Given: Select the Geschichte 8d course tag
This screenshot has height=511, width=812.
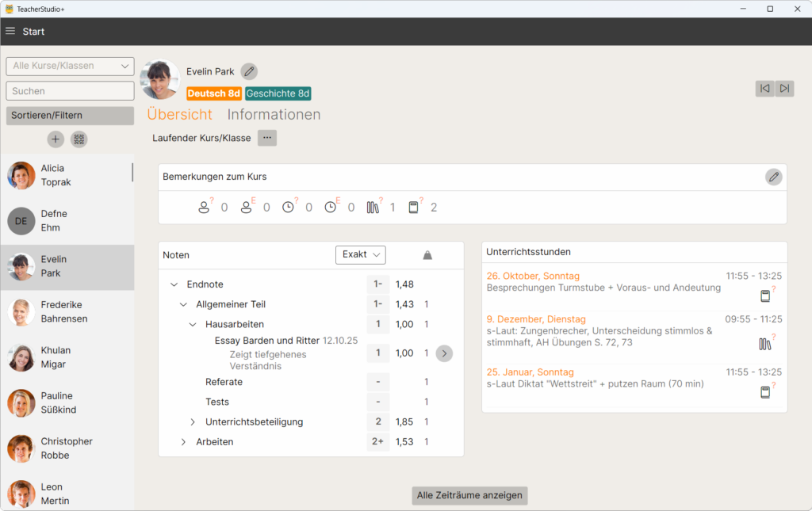Looking at the screenshot, I should pos(278,93).
